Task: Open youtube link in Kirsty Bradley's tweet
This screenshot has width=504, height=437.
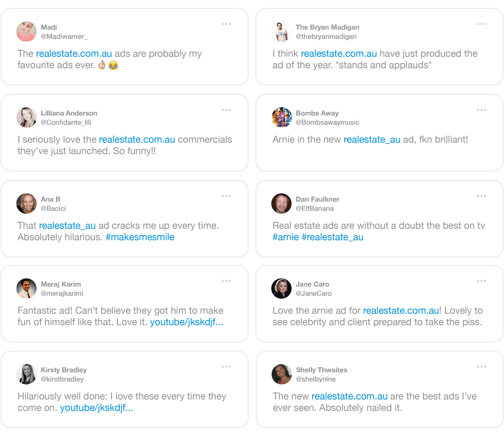Action: point(96,408)
